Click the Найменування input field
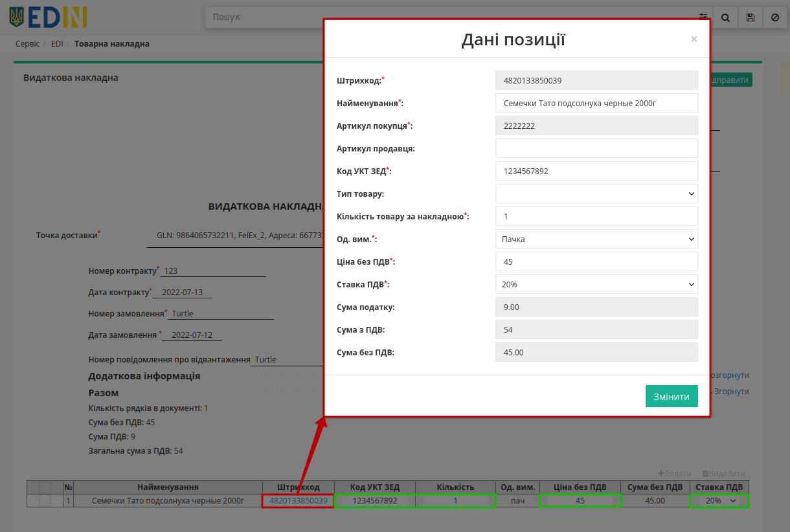 596,103
